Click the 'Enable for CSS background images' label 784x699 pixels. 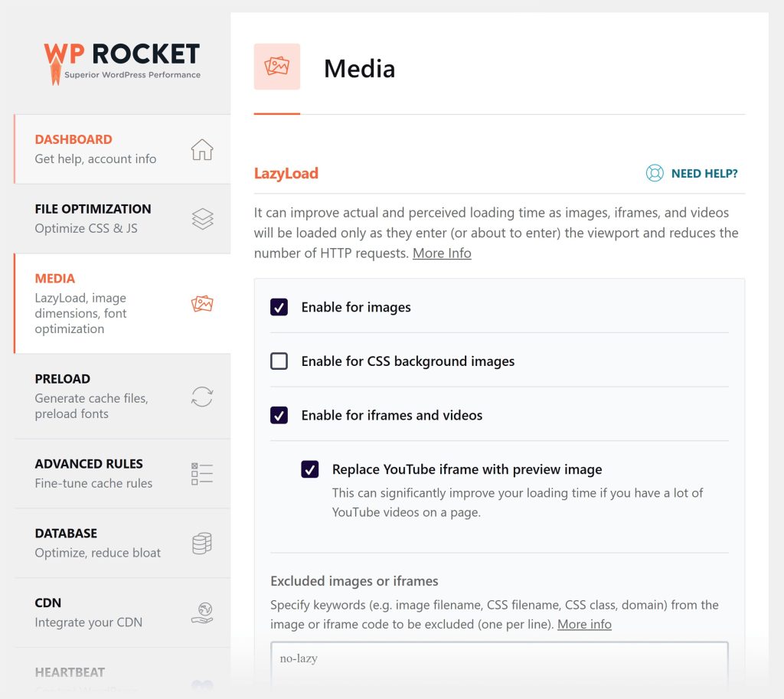pyautogui.click(x=408, y=361)
